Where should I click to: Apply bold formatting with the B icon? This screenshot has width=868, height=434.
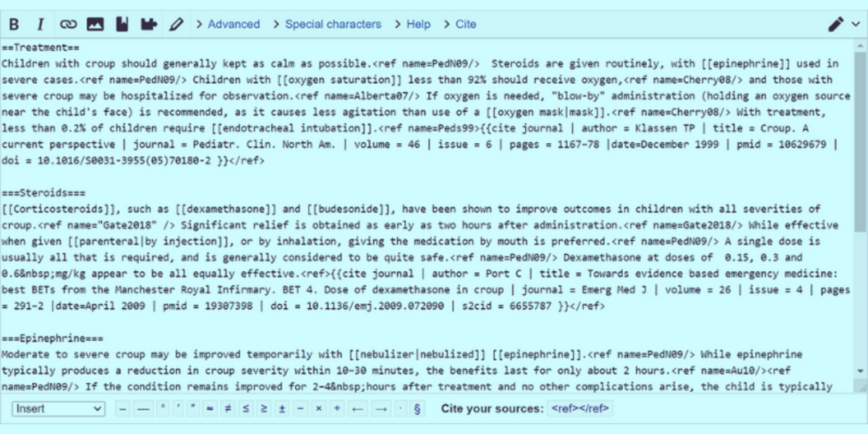pyautogui.click(x=14, y=25)
